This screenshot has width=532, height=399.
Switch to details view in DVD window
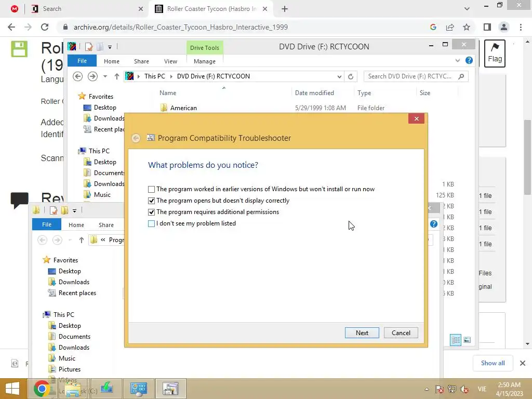pyautogui.click(x=455, y=340)
